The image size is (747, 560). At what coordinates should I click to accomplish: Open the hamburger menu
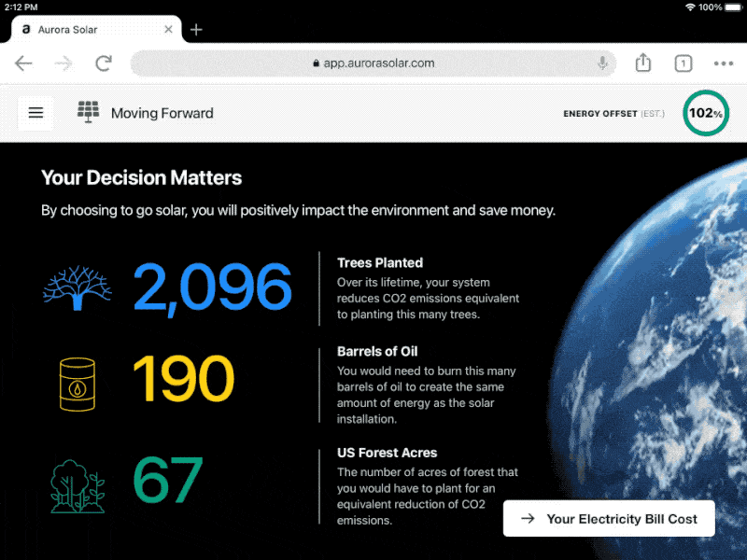pos(35,113)
